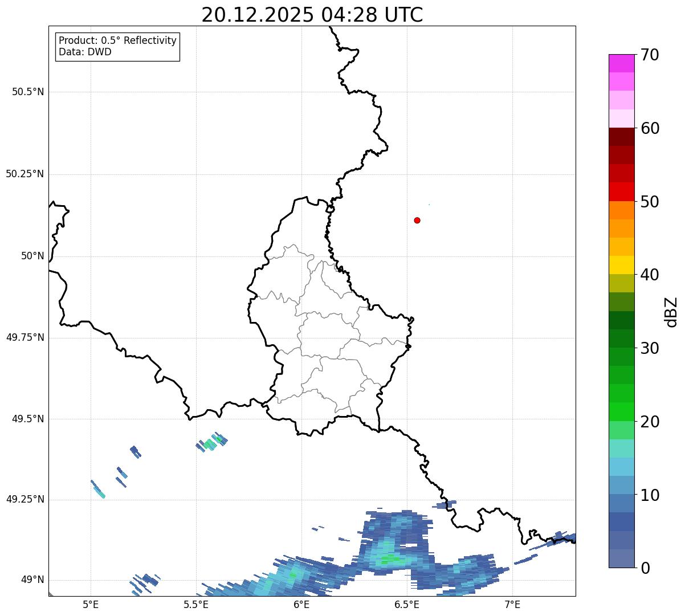Image resolution: width=685 pixels, height=616 pixels.
Task: Click the 49.25°N latitude label
Action: (x=25, y=500)
